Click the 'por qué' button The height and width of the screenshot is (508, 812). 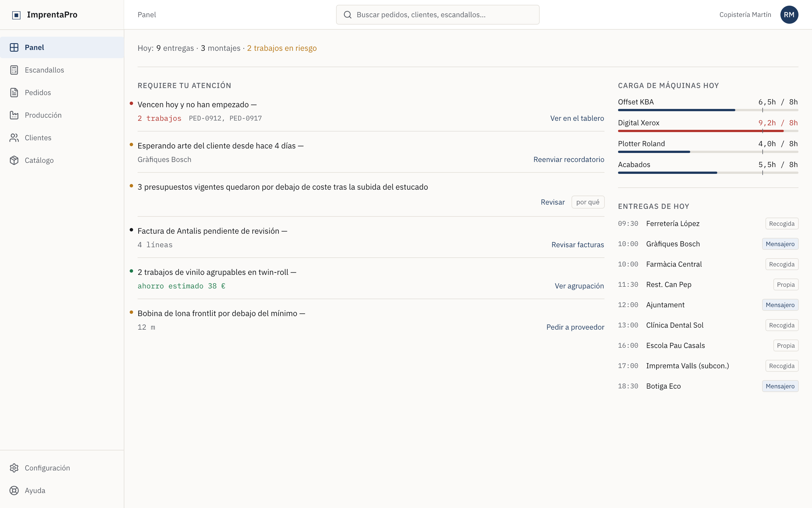tap(588, 202)
